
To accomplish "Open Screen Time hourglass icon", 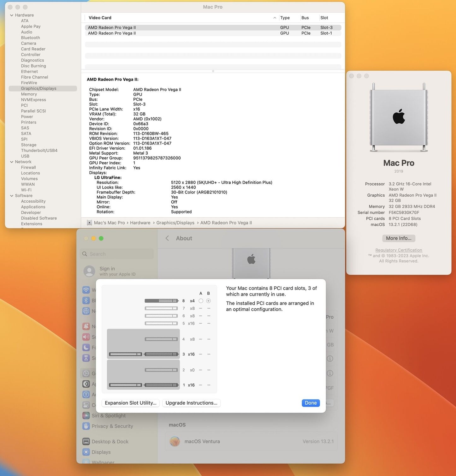I will pyautogui.click(x=86, y=358).
